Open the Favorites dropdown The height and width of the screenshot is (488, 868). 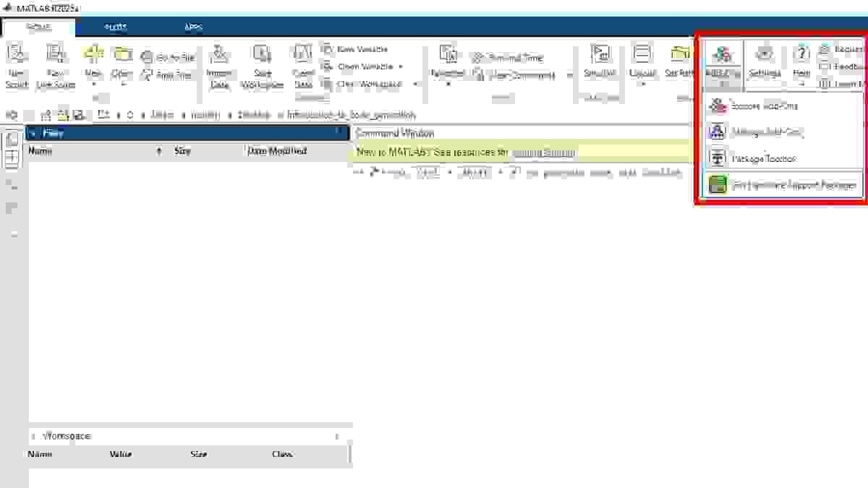tap(448, 67)
